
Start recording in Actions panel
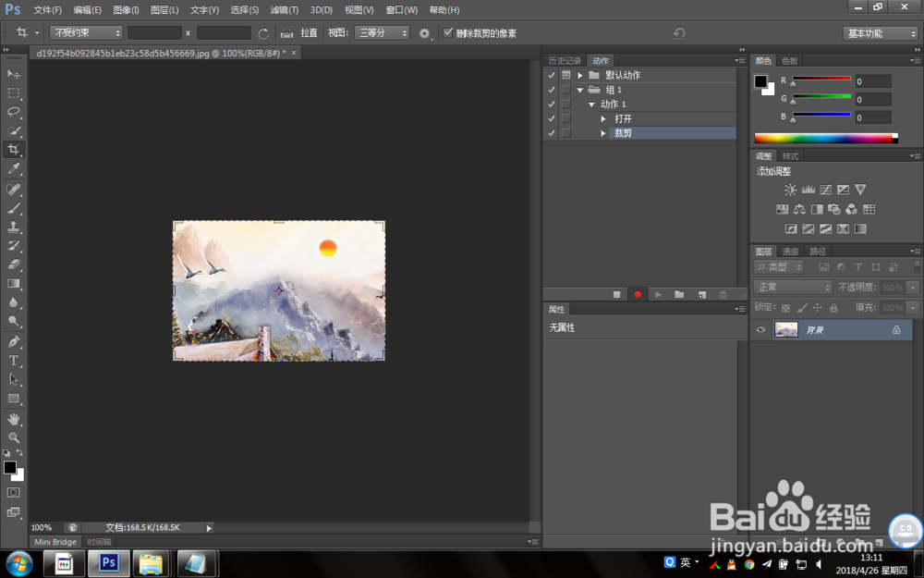tap(638, 294)
